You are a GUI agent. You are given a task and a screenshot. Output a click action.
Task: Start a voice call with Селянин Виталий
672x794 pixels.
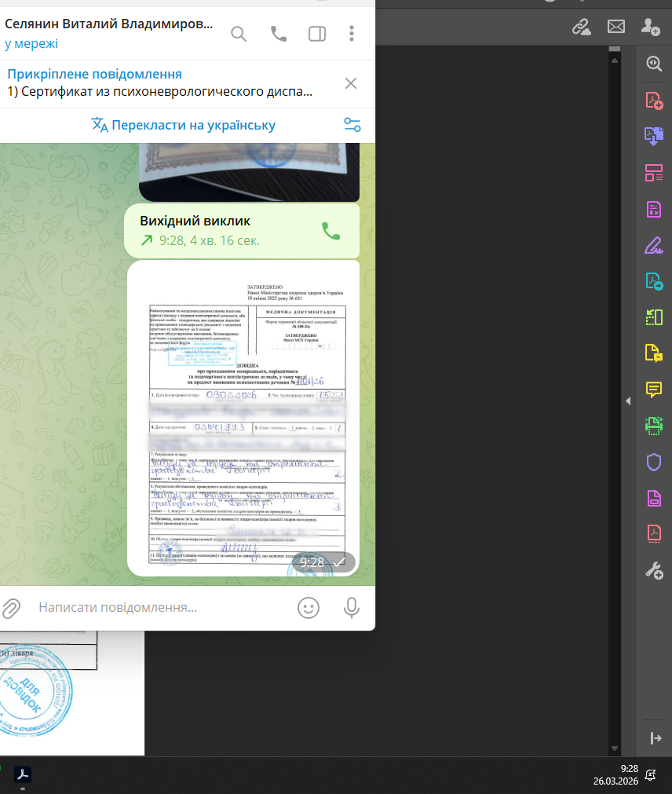279,34
